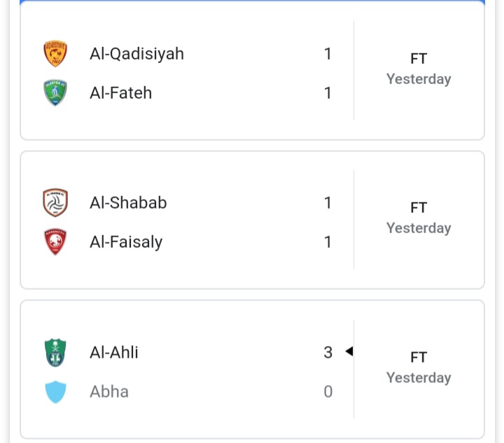Select the Al-Faisaly team name
The height and width of the screenshot is (443, 504).
point(126,242)
